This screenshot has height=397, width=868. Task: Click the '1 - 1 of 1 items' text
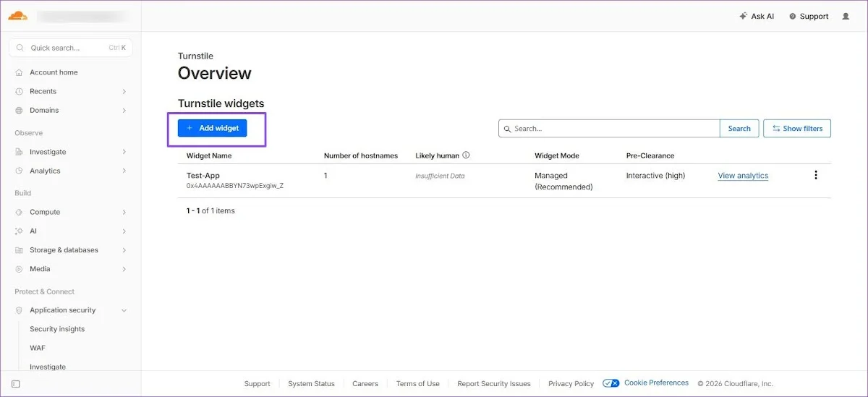210,211
